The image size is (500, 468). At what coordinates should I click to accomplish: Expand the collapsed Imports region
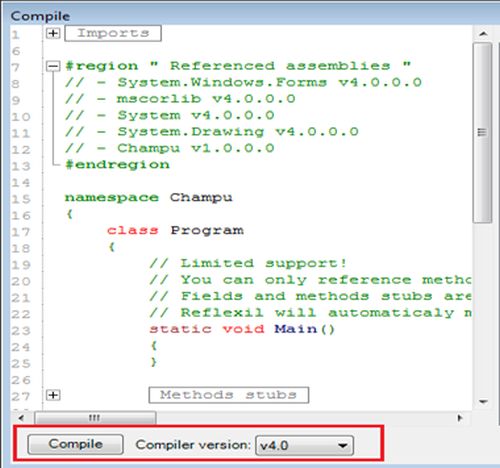coord(53,33)
